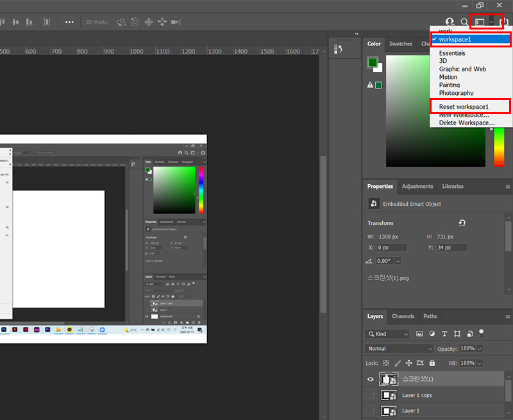Open the Layers panel menu
Image resolution: width=513 pixels, height=420 pixels.
coord(508,317)
